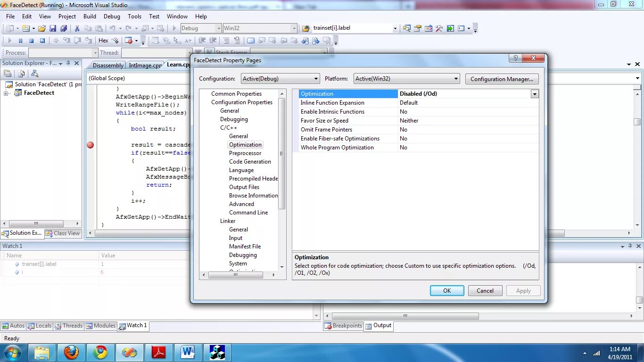This screenshot has width=644, height=362.
Task: Click the Cut scissors icon
Action: click(77, 28)
